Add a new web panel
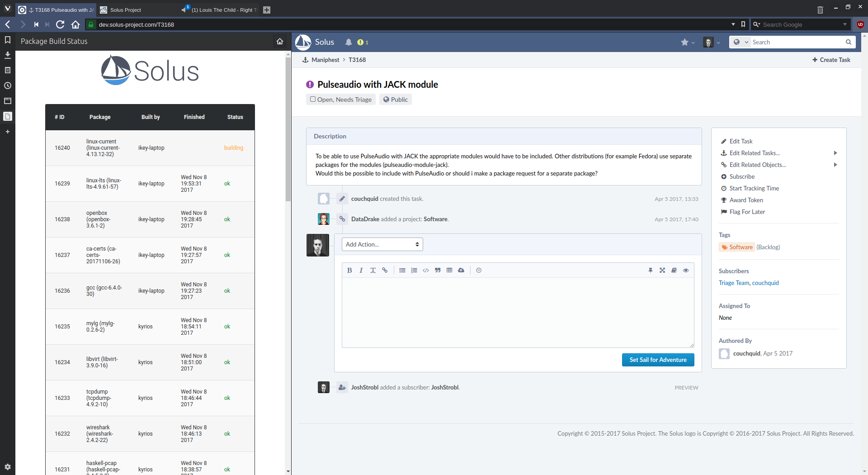868x475 pixels. click(8, 132)
